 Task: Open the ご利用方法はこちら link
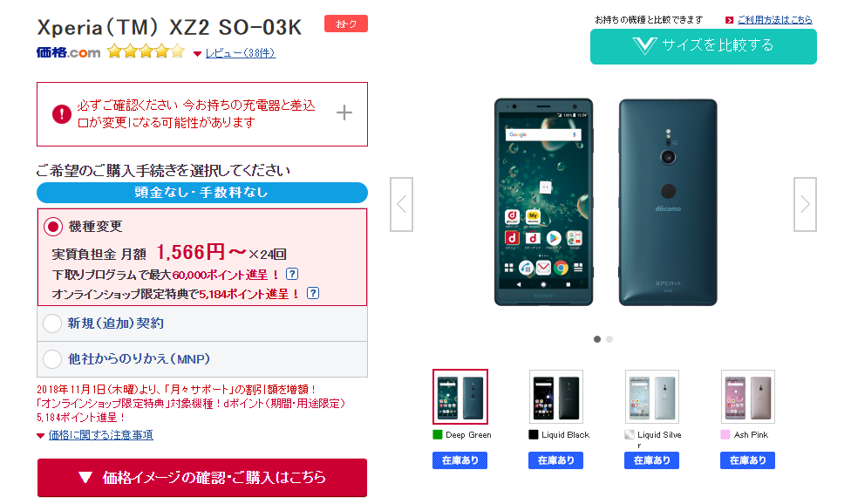[x=774, y=20]
